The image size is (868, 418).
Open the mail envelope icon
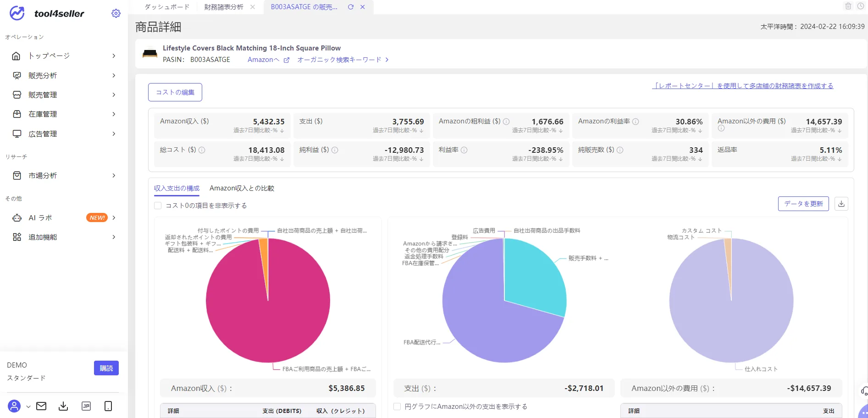[x=41, y=406]
